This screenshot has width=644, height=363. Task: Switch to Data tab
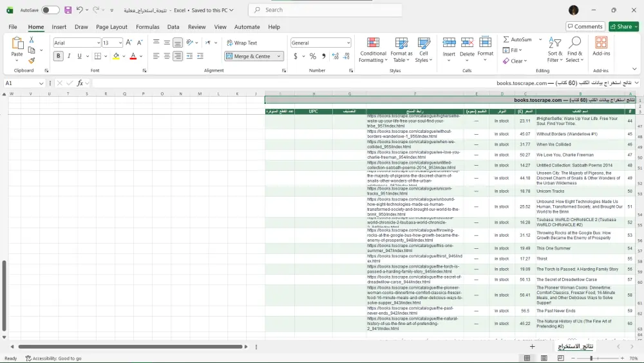173,26
